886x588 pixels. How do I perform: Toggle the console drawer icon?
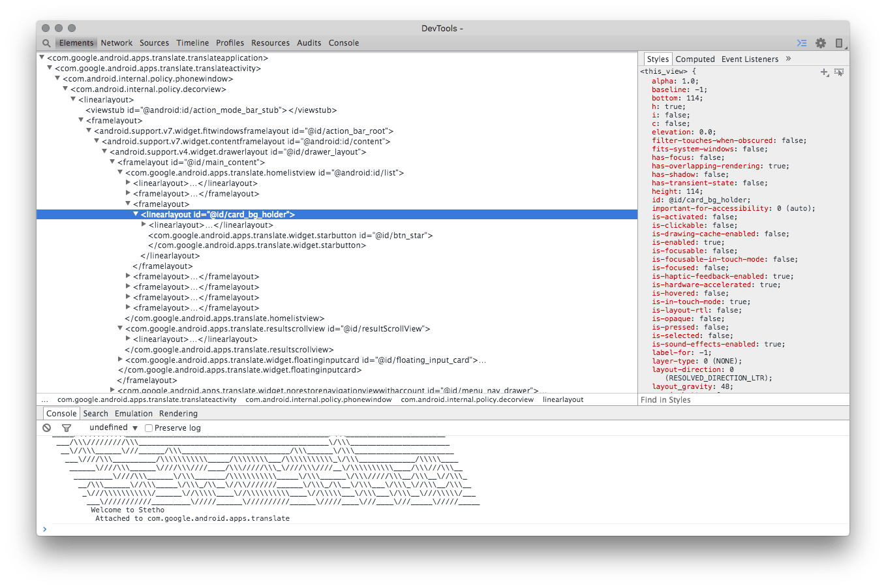[802, 43]
